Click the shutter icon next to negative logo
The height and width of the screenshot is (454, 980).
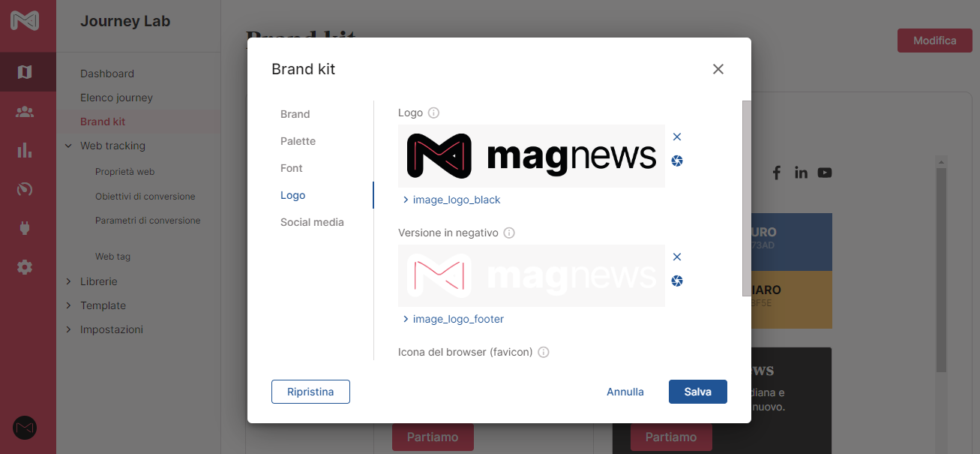coord(677,281)
